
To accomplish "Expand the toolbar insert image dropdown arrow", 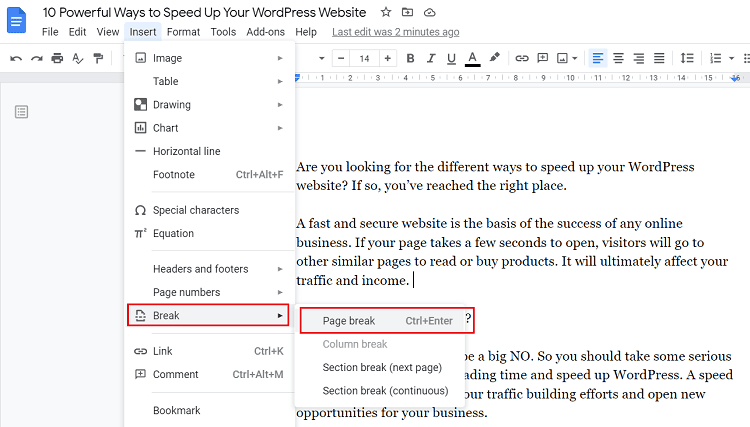I will [x=575, y=58].
